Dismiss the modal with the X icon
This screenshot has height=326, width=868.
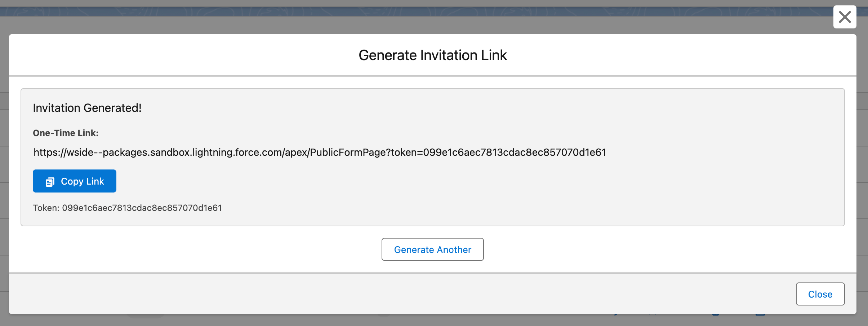point(845,17)
